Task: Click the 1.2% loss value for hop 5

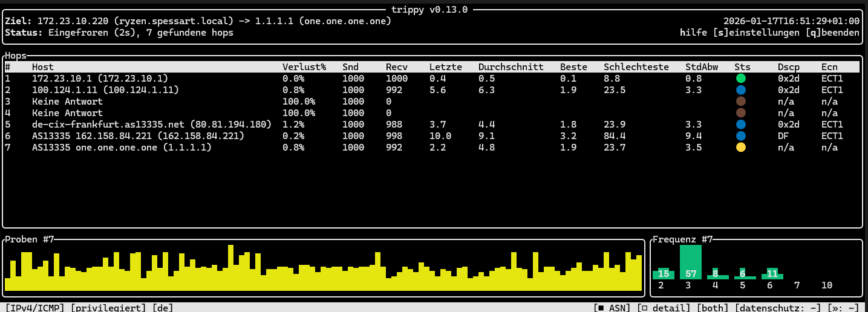Action: coord(293,124)
